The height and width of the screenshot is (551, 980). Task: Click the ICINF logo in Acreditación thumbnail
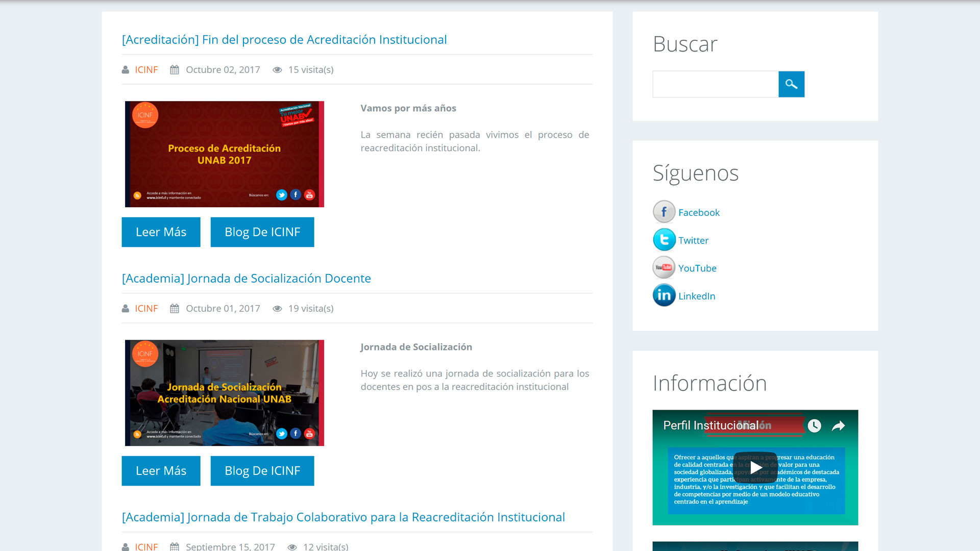click(145, 115)
